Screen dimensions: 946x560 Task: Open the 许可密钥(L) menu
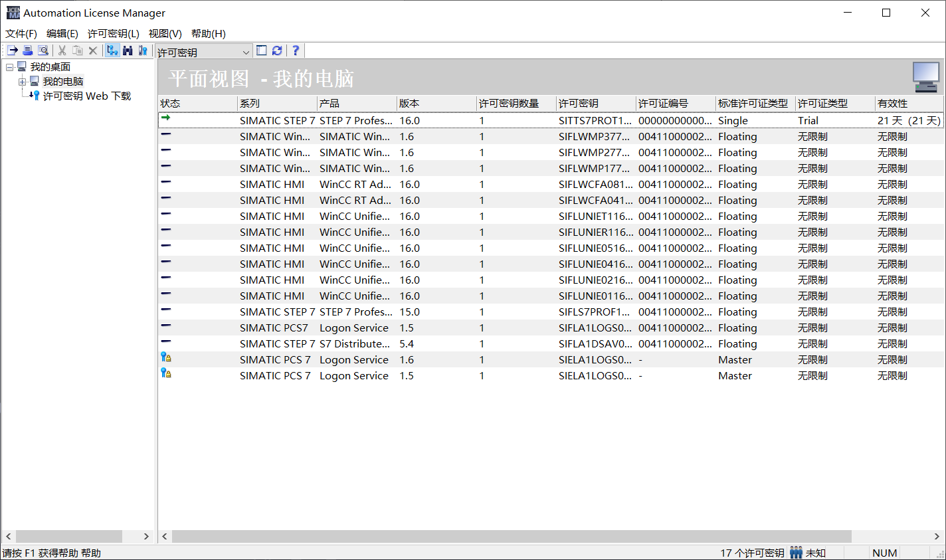point(113,34)
